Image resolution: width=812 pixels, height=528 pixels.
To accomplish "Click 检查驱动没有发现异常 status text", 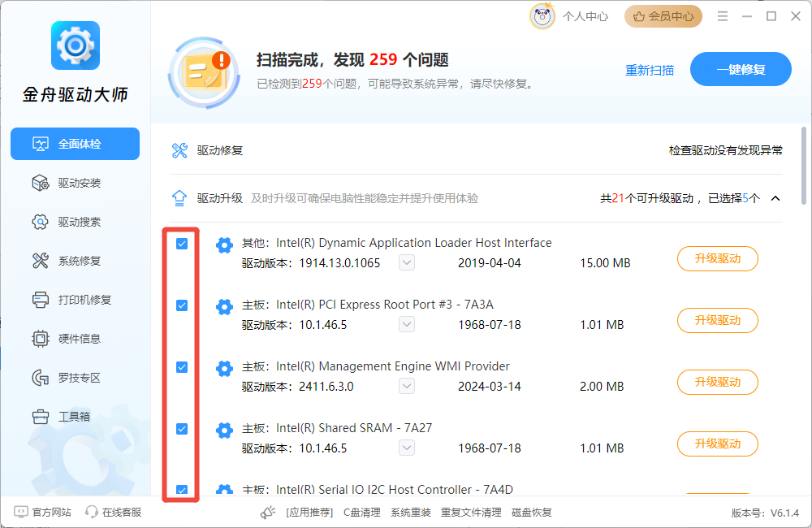I will tap(725, 151).
